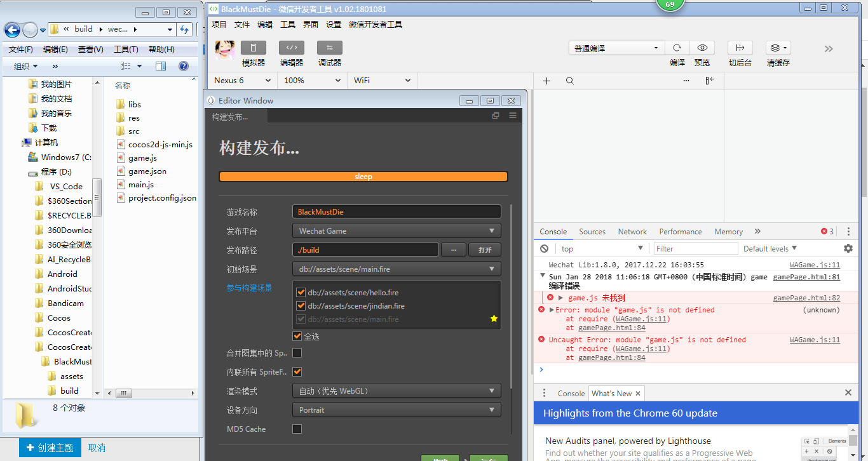
Task: Click the 游戏名称 BlackMustDie input field
Action: [x=397, y=212]
